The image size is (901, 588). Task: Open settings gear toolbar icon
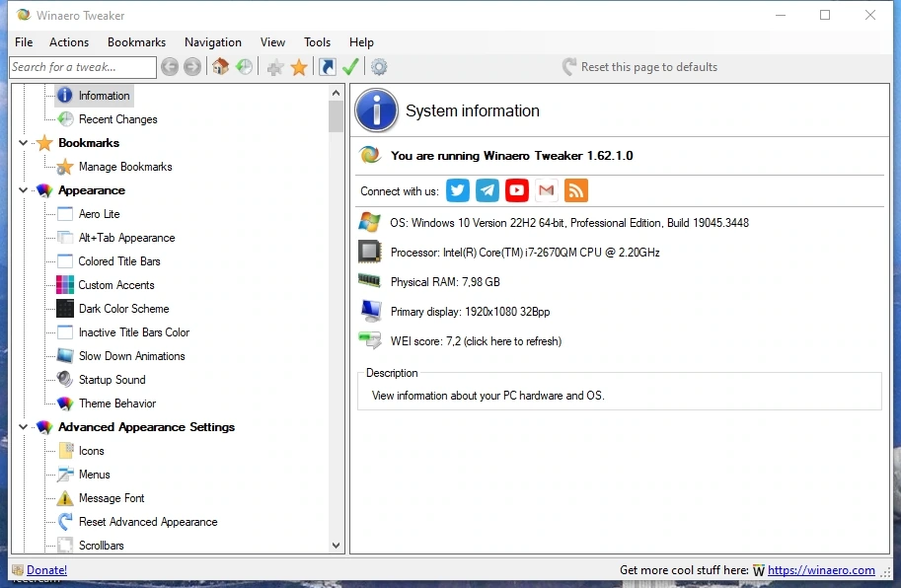tap(379, 67)
